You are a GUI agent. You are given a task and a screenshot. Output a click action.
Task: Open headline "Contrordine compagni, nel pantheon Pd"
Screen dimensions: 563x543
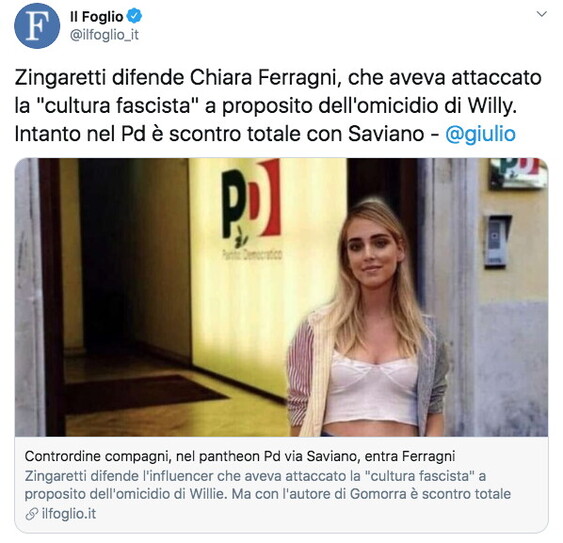click(240, 456)
